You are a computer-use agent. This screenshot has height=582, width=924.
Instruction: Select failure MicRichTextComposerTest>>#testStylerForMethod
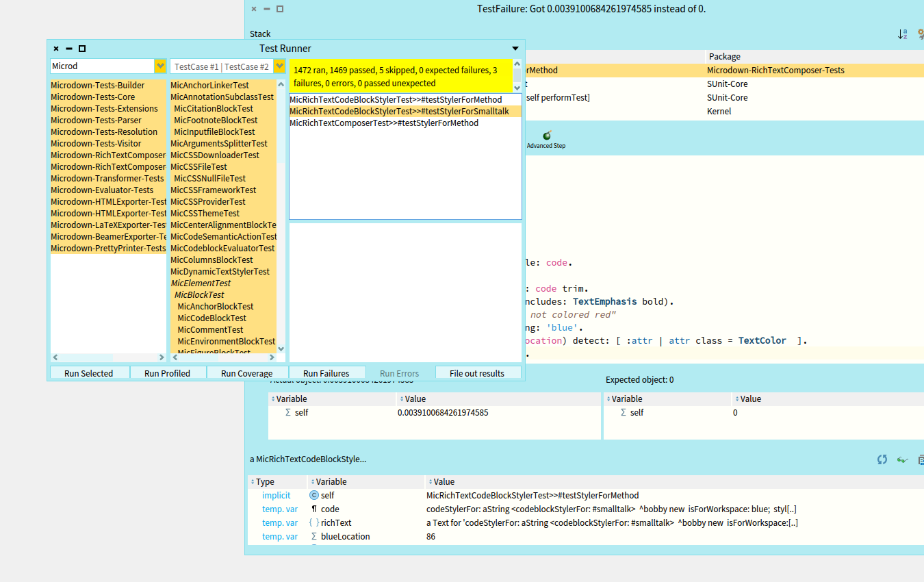(405, 123)
